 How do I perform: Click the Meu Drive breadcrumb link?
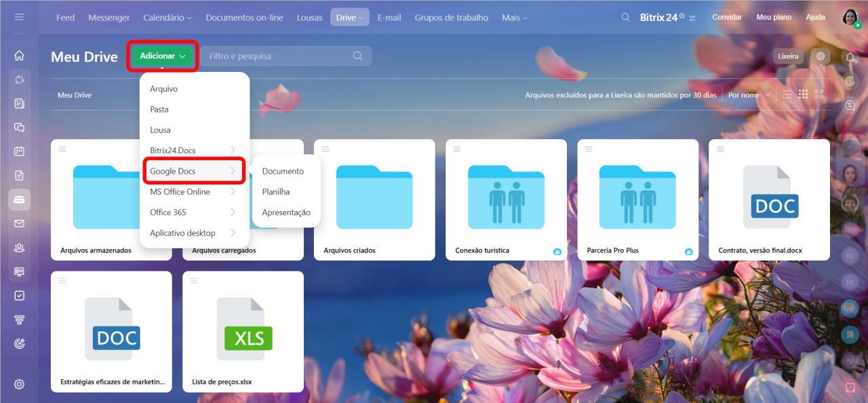pyautogui.click(x=75, y=95)
